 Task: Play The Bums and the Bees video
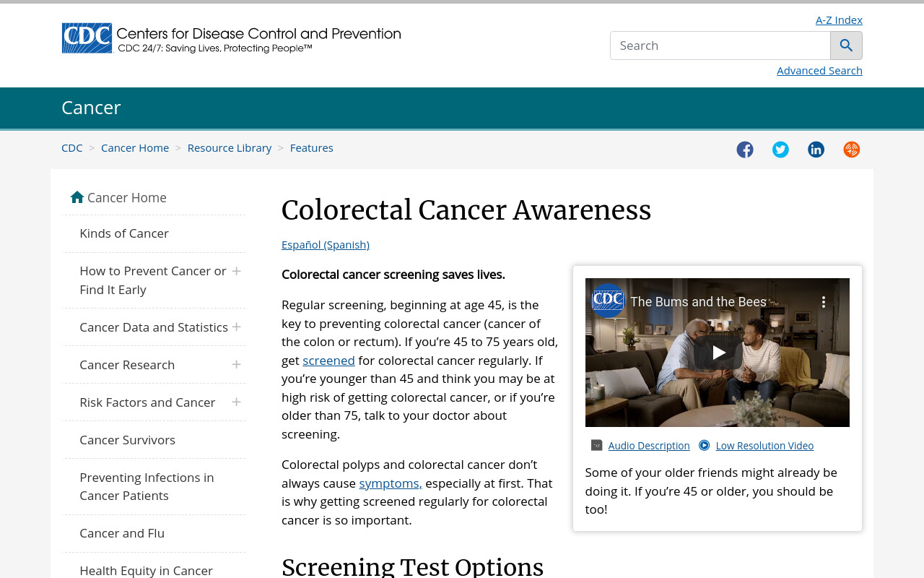(718, 353)
